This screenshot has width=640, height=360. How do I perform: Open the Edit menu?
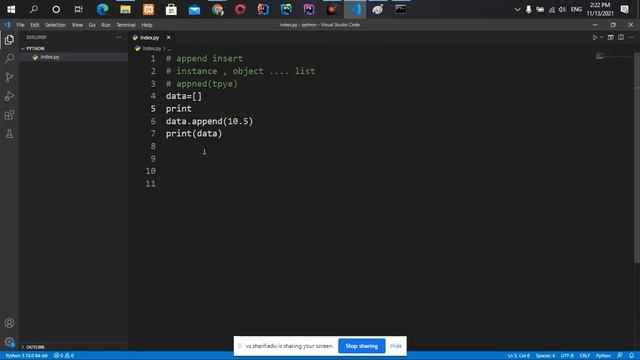coord(35,25)
